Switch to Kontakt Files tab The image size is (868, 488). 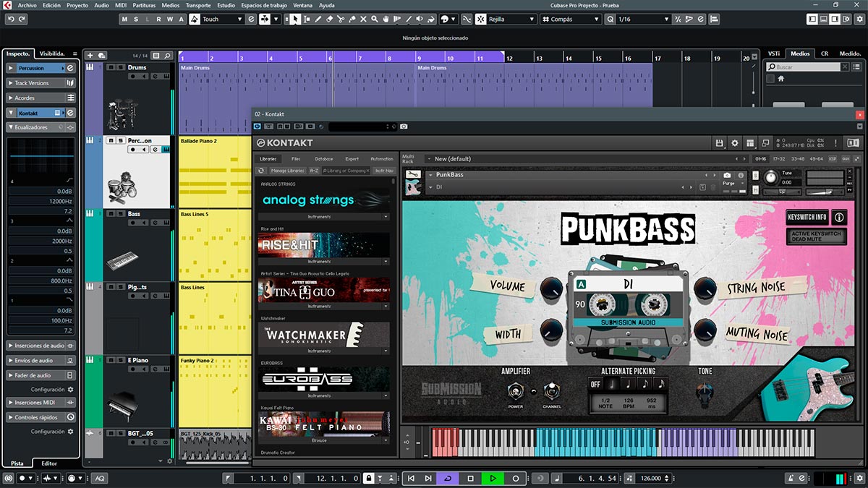point(296,158)
